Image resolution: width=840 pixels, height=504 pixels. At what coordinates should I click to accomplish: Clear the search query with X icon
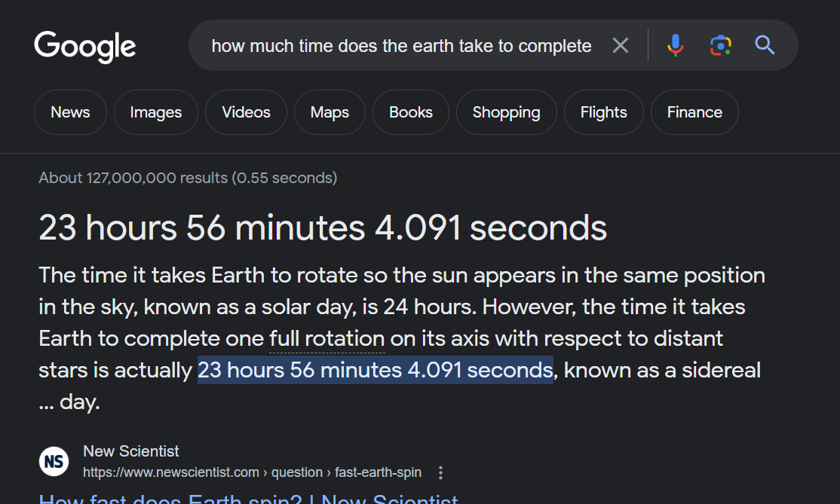(x=620, y=46)
